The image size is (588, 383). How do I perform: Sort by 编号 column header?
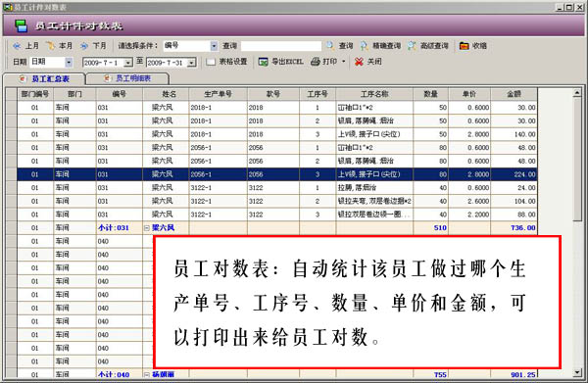click(120, 94)
